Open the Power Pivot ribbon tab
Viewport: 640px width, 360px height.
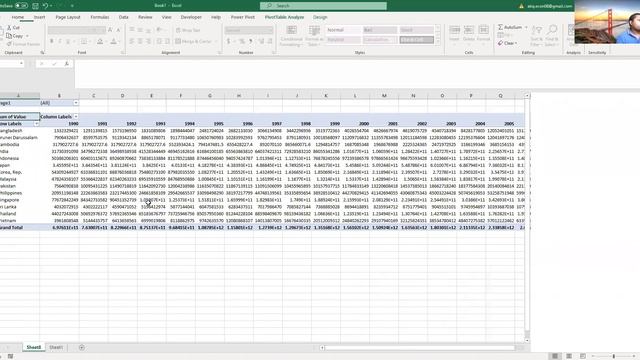[x=242, y=17]
